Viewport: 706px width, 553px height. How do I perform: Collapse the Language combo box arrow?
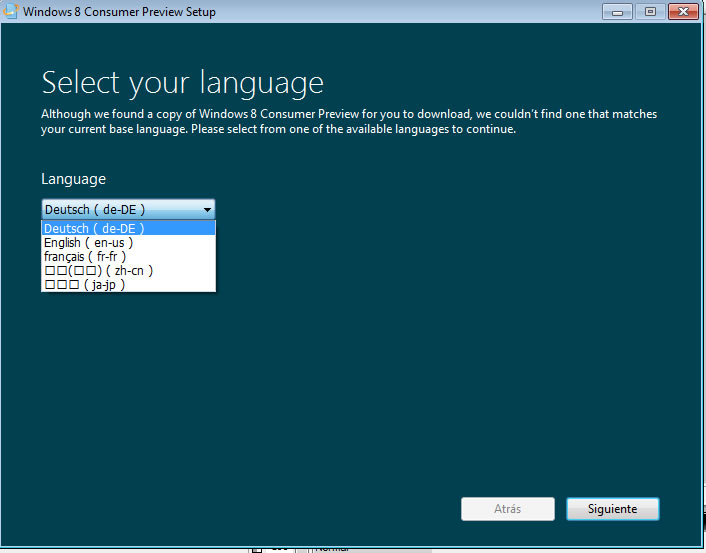[x=207, y=209]
